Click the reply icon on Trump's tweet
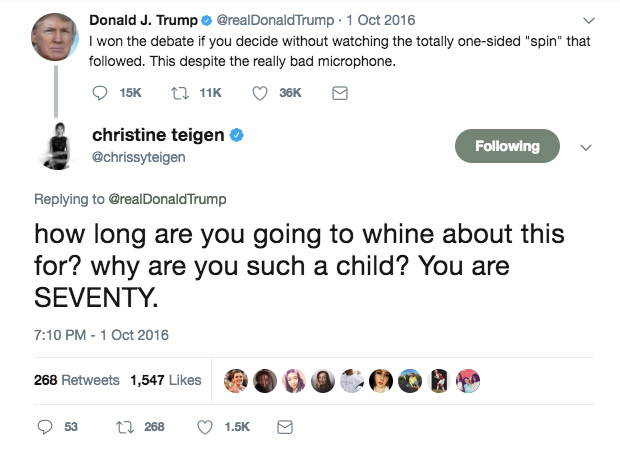Screen dimensions: 620x459 tap(100, 93)
